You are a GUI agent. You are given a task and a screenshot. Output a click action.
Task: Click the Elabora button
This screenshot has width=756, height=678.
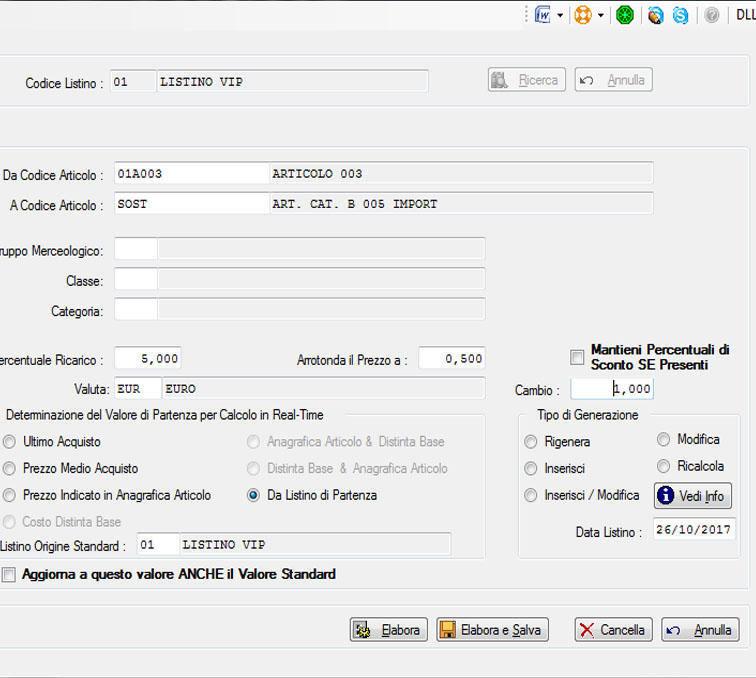[x=389, y=630]
